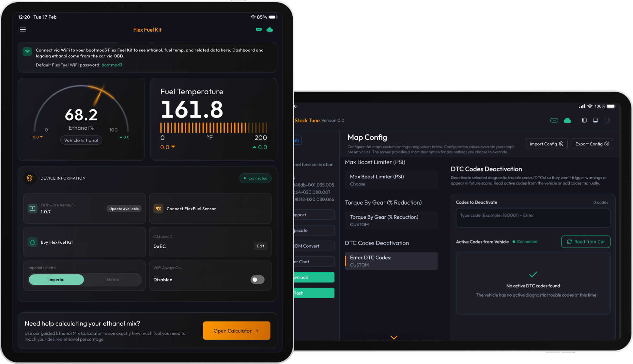Toggle the right sidebar layout icon
The image size is (633, 364).
tap(607, 120)
